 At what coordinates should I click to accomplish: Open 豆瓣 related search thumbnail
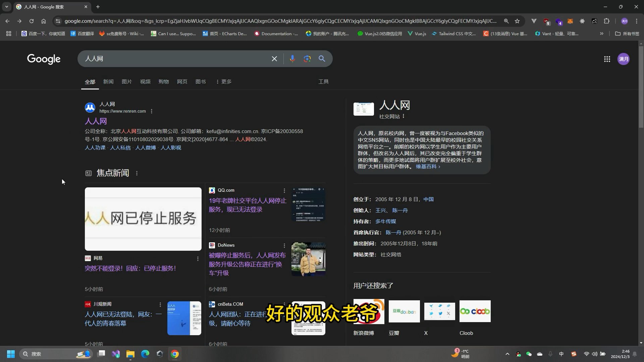point(404,311)
